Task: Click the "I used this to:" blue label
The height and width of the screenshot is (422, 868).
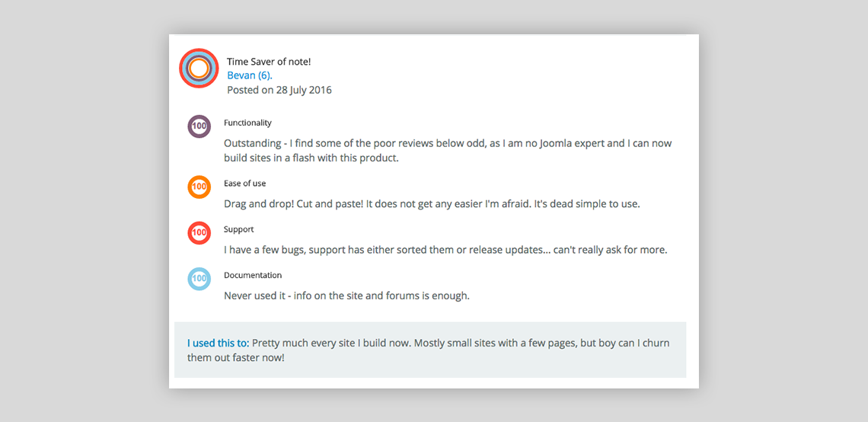Action: tap(218, 343)
